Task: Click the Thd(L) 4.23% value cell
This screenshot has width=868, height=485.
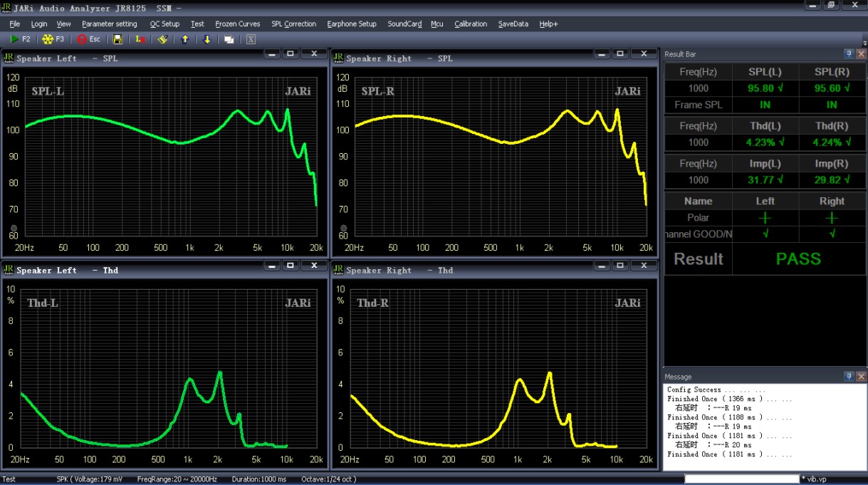Action: 765,142
